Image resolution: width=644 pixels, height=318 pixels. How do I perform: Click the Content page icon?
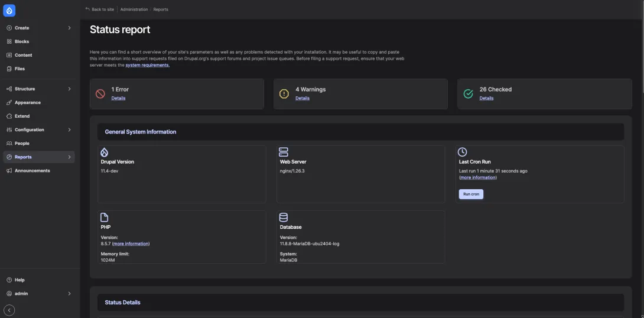click(9, 55)
